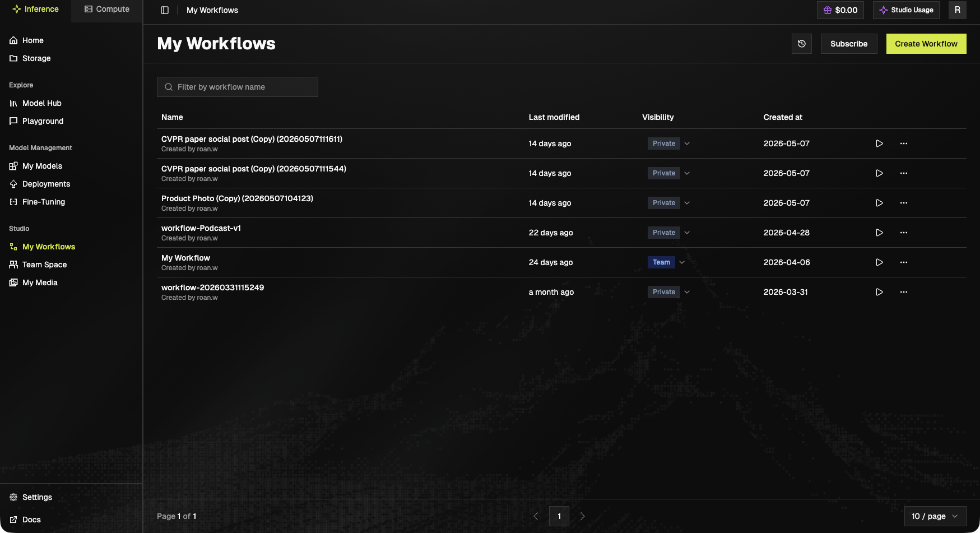This screenshot has height=533, width=980.
Task: Open My Media in sidebar
Action: pyautogui.click(x=34, y=282)
